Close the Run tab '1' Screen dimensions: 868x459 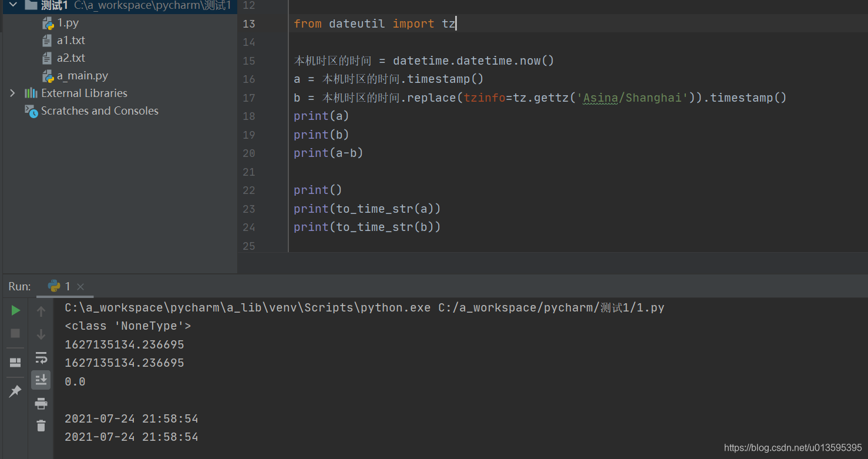pos(80,286)
